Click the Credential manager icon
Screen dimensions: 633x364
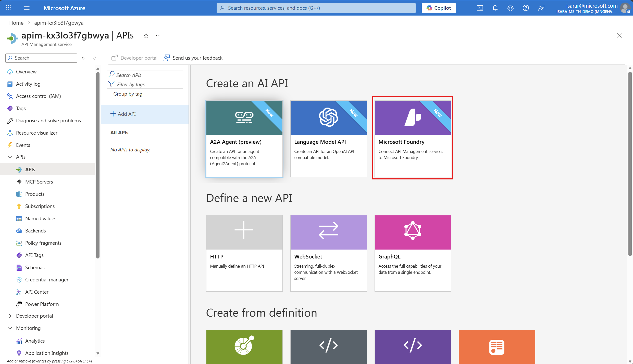click(19, 280)
